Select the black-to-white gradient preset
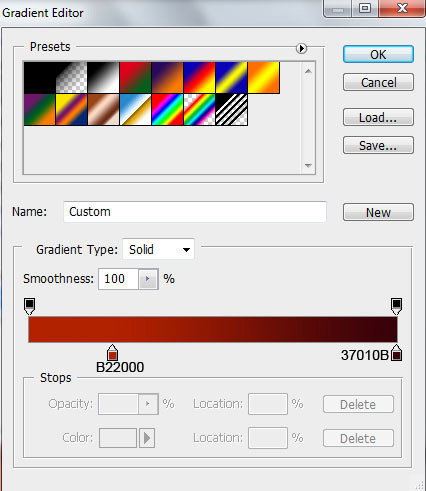 pyautogui.click(x=103, y=77)
